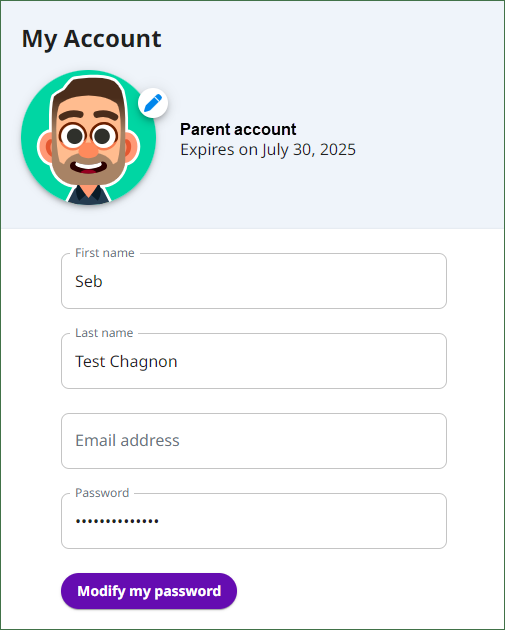
Task: Click the masked password dots
Action: [117, 522]
